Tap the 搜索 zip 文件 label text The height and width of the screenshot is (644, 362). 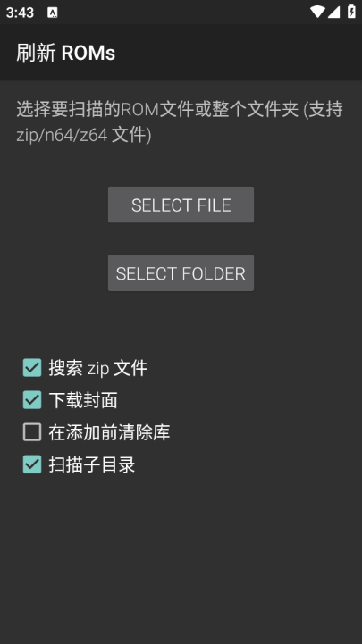pyautogui.click(x=98, y=368)
